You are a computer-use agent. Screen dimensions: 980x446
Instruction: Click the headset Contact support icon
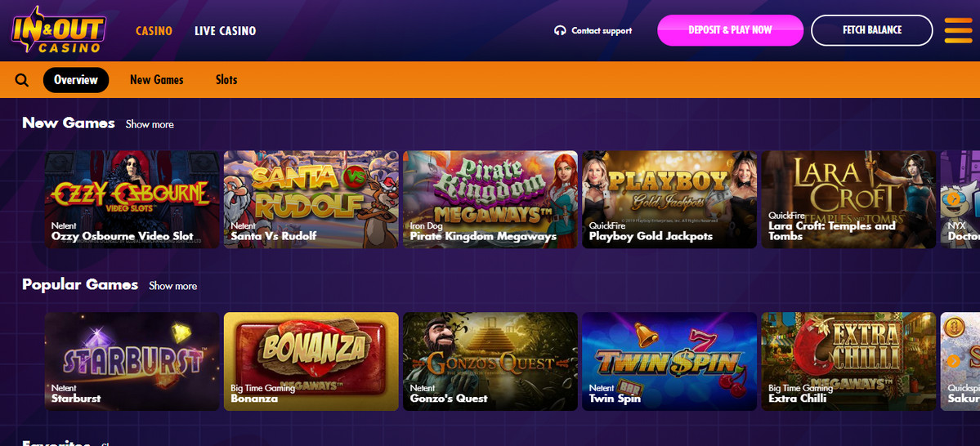coord(560,30)
